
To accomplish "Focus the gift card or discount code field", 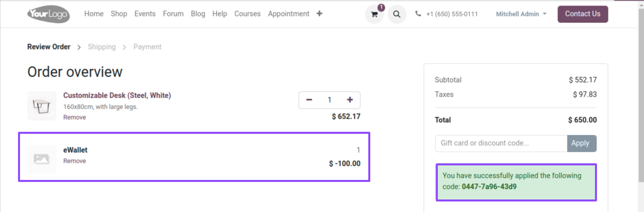I will tap(501, 143).
